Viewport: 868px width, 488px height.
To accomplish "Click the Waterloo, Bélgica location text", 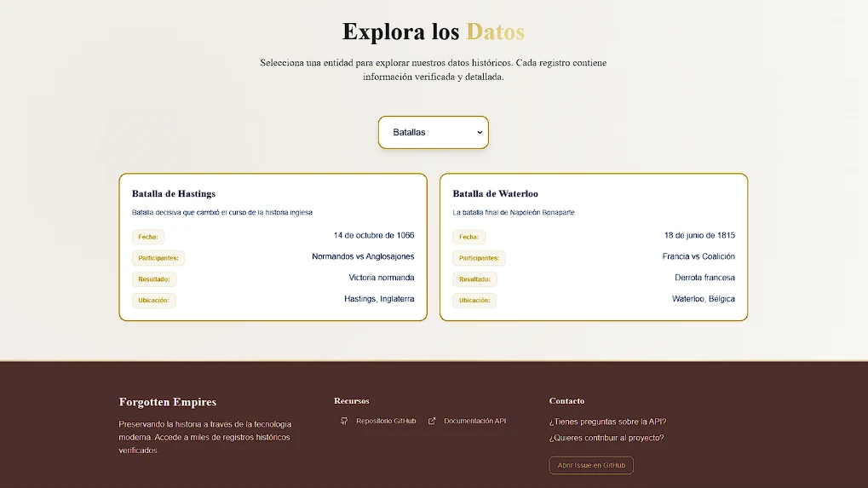I will (703, 299).
